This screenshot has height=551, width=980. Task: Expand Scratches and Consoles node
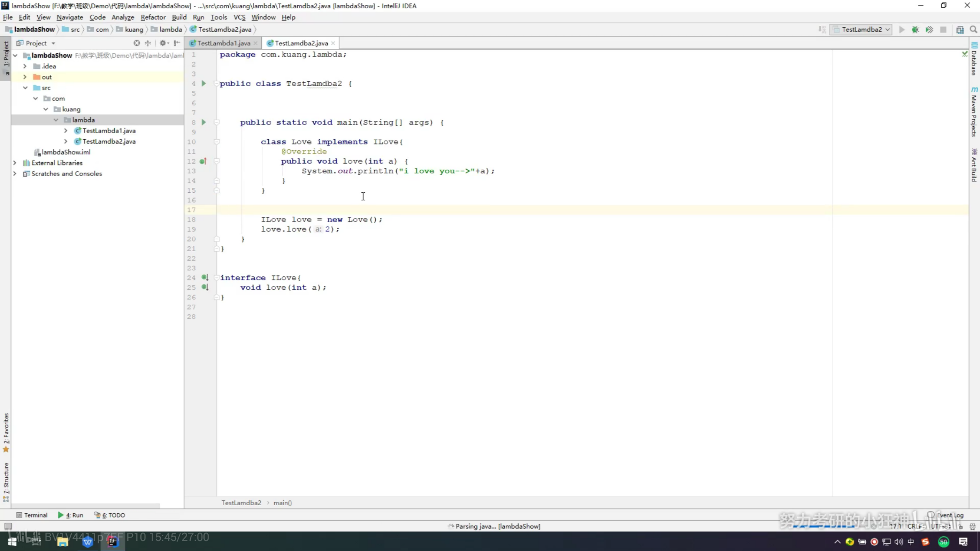(15, 174)
